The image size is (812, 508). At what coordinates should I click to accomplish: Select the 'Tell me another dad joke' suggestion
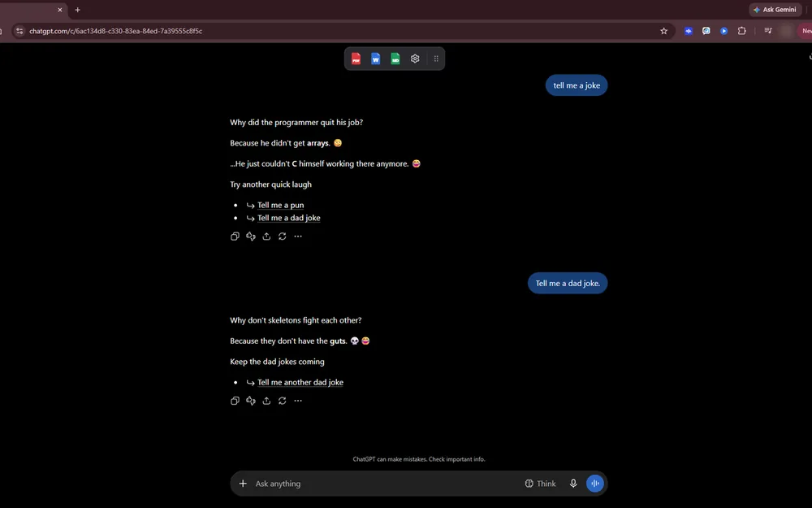tap(300, 383)
